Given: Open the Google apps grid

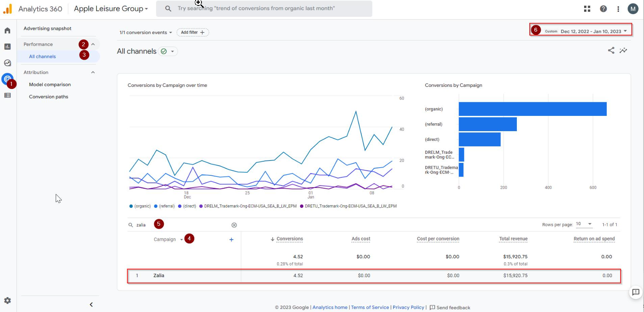Looking at the screenshot, I should [x=587, y=9].
